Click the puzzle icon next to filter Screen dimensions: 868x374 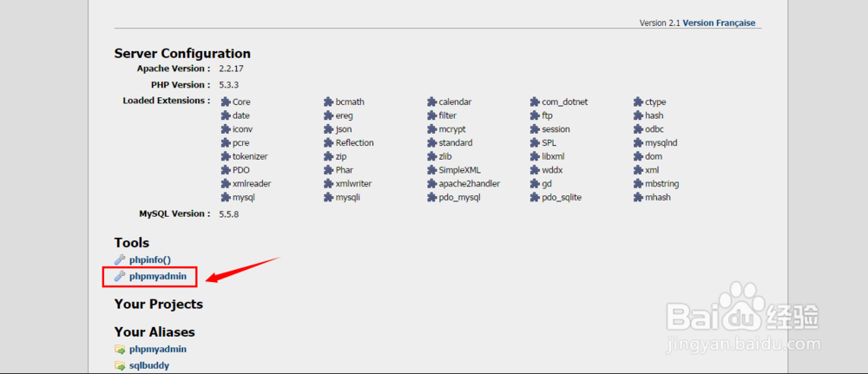coord(431,115)
